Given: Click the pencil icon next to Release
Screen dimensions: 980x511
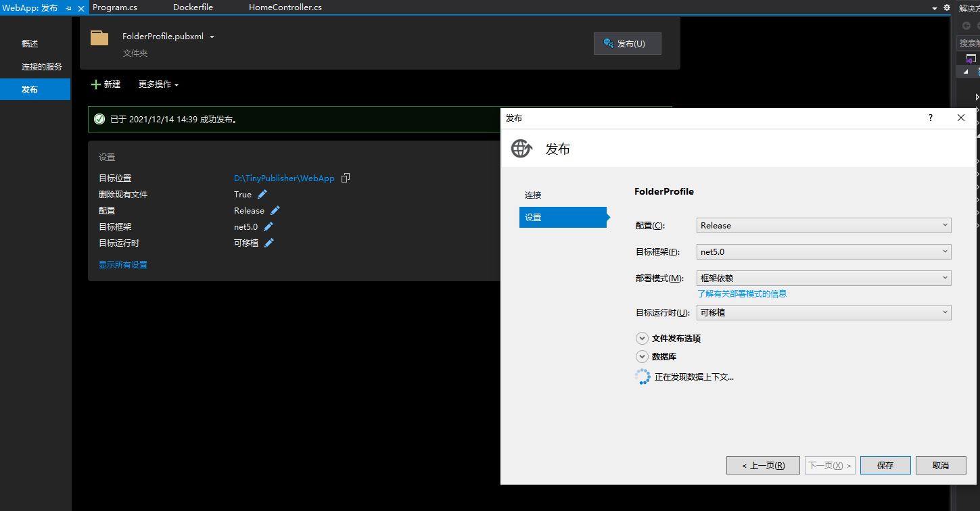Looking at the screenshot, I should [275, 210].
